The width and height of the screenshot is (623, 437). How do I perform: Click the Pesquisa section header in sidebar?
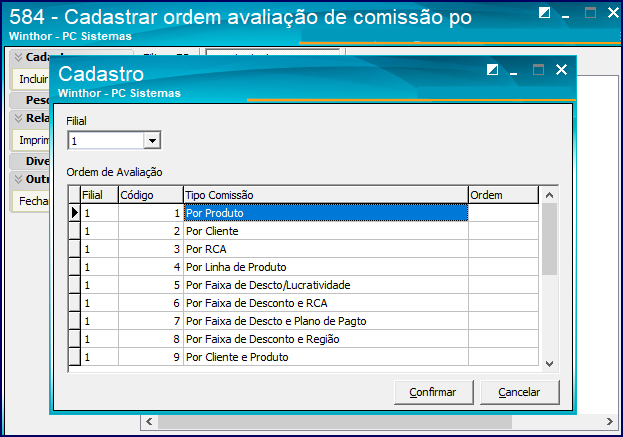30,100
